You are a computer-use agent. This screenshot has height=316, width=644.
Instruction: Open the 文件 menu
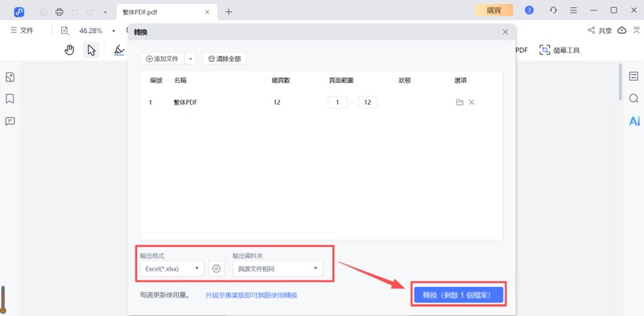tap(23, 31)
